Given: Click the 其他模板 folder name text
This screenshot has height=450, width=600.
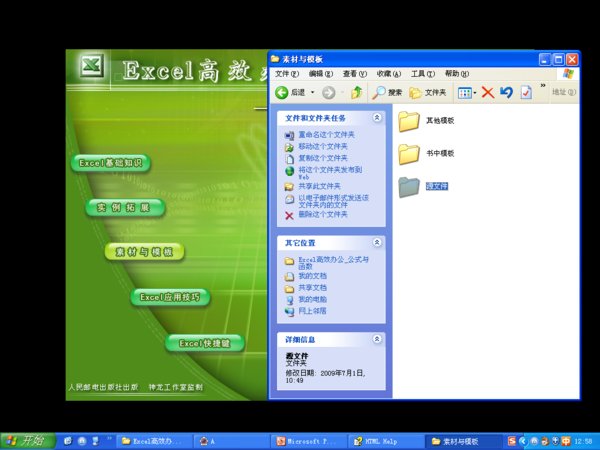Looking at the screenshot, I should tap(440, 121).
